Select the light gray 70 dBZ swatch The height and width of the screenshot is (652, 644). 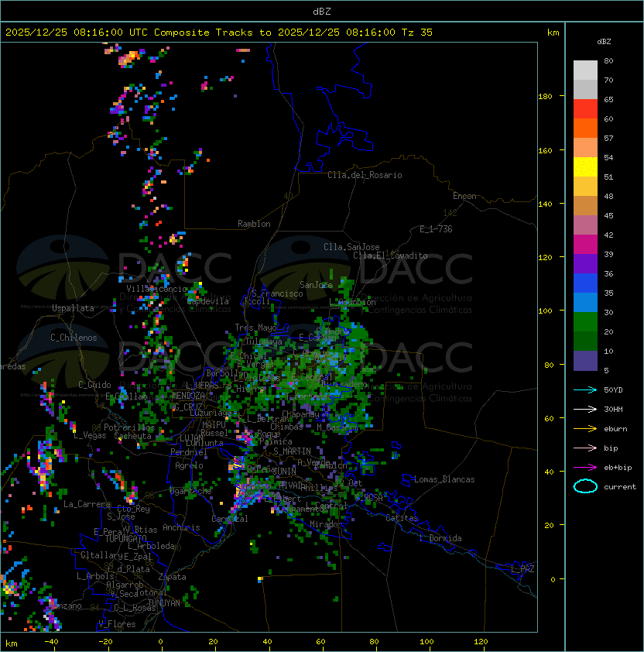tap(585, 70)
